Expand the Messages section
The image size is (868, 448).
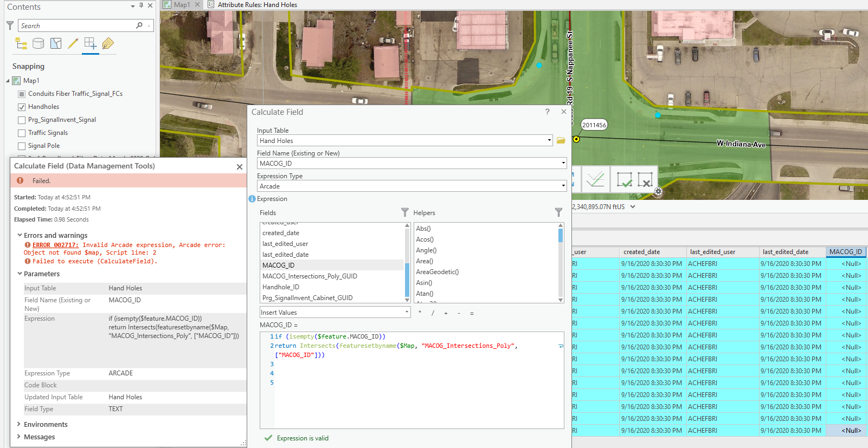[19, 437]
